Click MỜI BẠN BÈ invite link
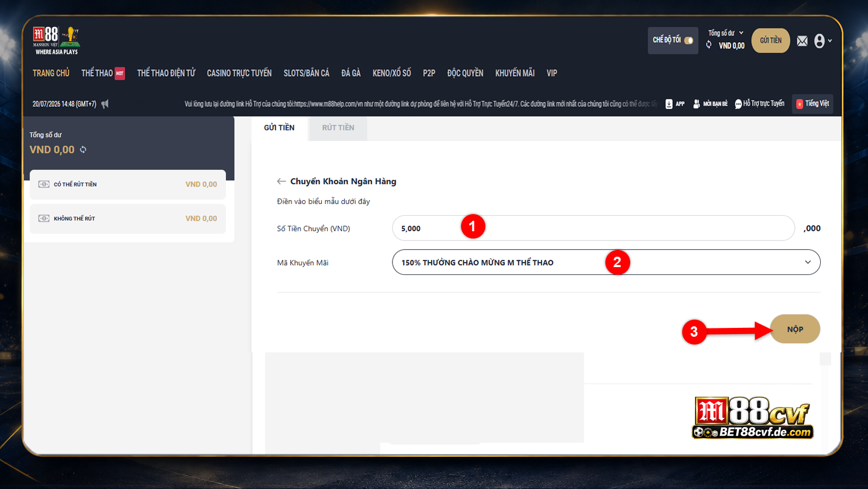 (x=710, y=104)
